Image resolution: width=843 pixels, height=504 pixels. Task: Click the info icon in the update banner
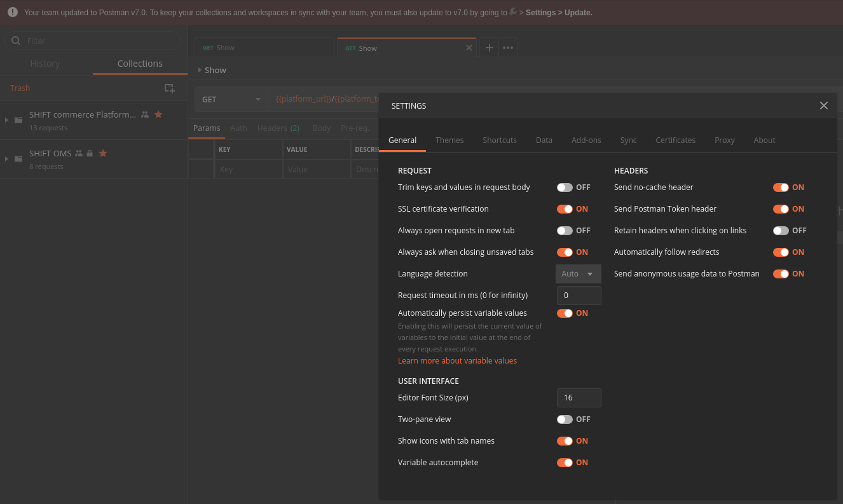click(12, 12)
